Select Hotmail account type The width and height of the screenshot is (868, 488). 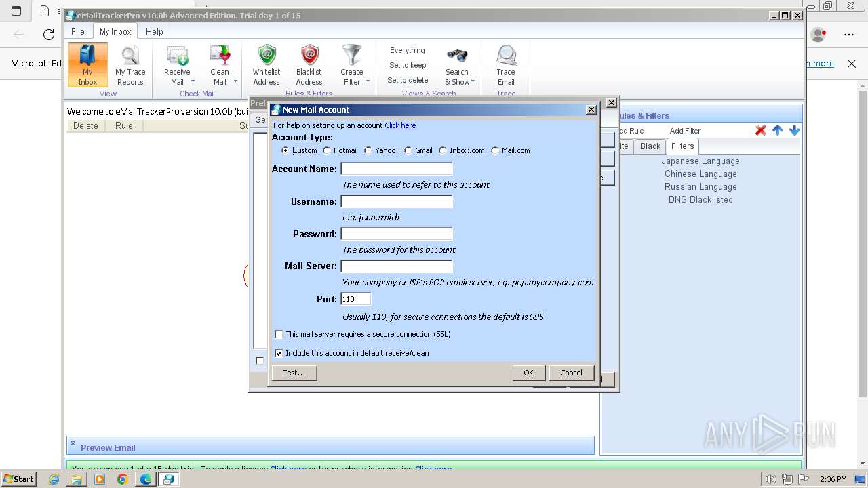(327, 150)
